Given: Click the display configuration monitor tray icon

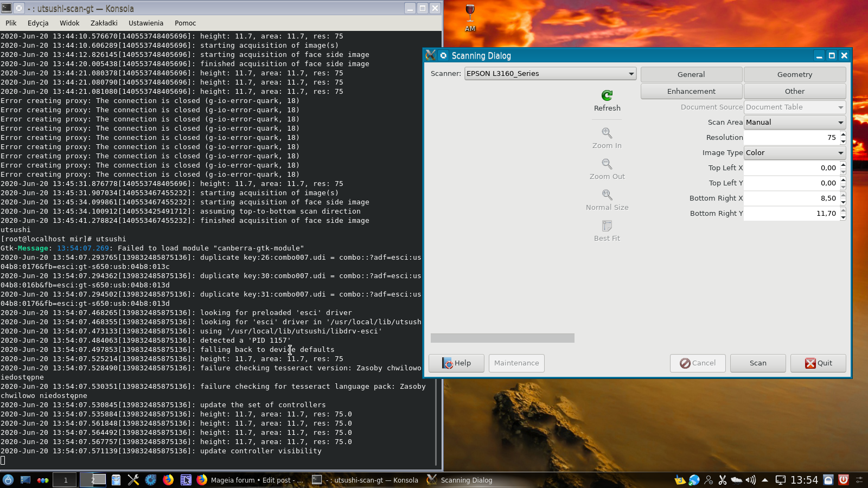Looking at the screenshot, I should (781, 480).
